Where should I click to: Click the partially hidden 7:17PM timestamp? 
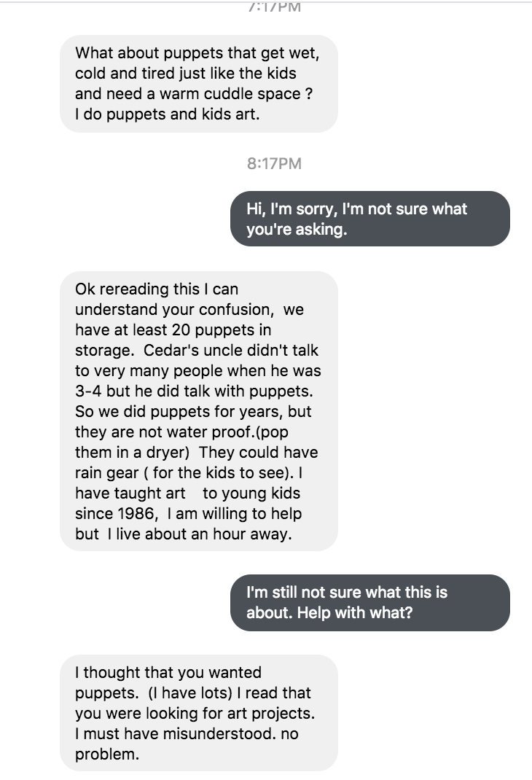click(x=275, y=7)
